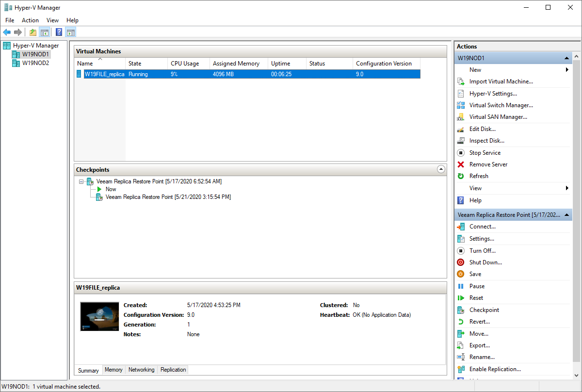Click the orange Save icon
This screenshot has height=392, width=582.
461,274
